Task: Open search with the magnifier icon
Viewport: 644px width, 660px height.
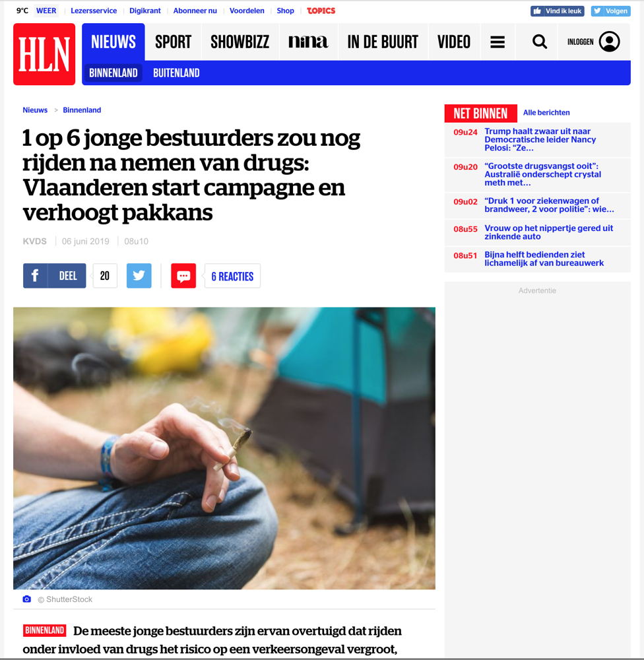Action: [x=540, y=42]
